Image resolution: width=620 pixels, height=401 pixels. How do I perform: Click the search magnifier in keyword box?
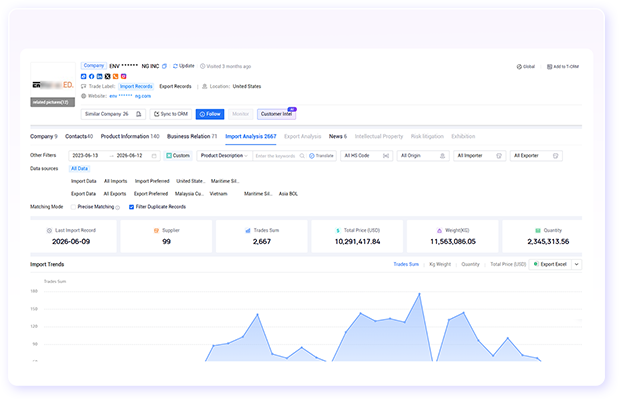302,156
